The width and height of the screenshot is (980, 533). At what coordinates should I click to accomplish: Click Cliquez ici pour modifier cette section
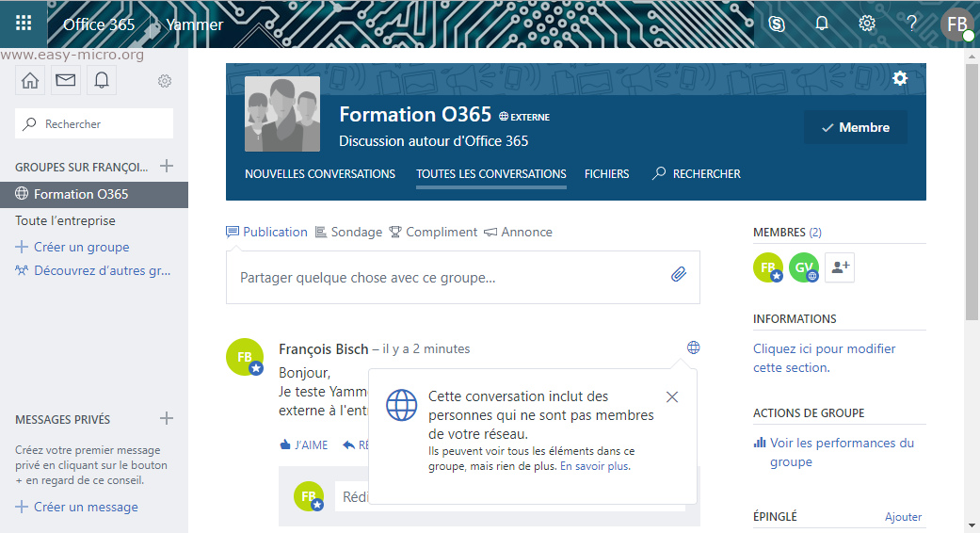tap(824, 358)
